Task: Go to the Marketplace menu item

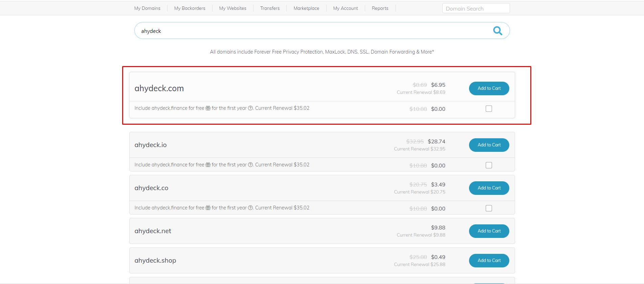Action: point(306,8)
